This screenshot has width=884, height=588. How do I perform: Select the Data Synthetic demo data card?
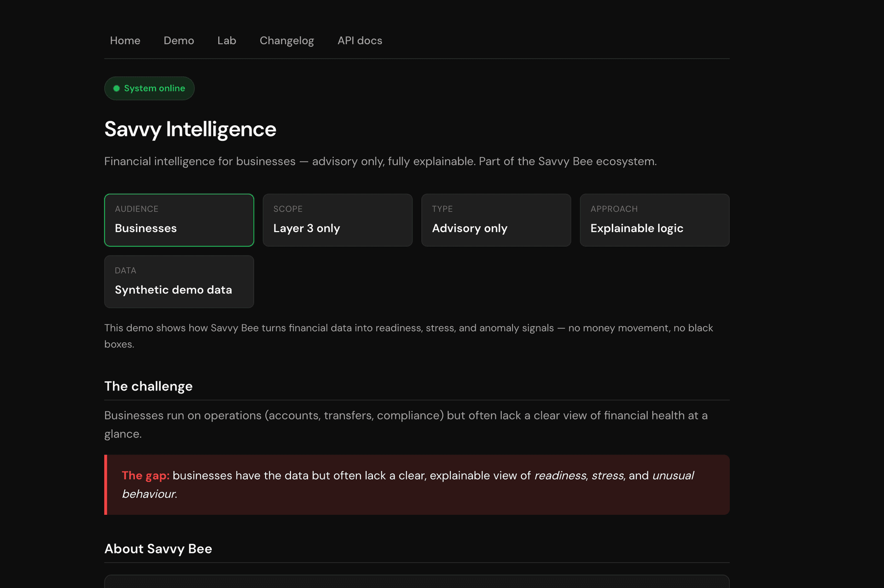pyautogui.click(x=179, y=282)
